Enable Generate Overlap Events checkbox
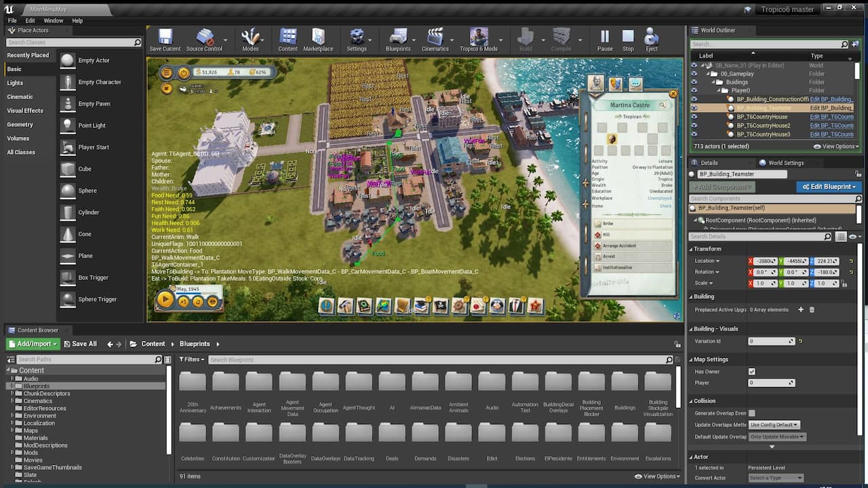The height and width of the screenshot is (488, 868). 751,413
